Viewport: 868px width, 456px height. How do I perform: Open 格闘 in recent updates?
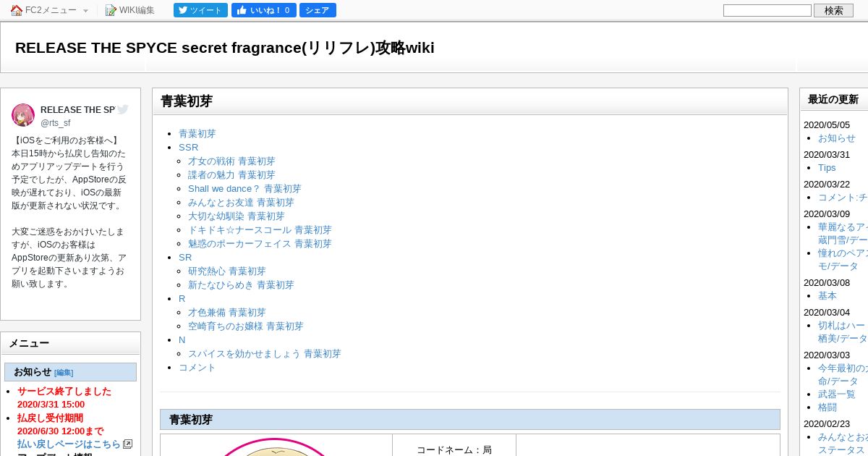click(x=827, y=408)
